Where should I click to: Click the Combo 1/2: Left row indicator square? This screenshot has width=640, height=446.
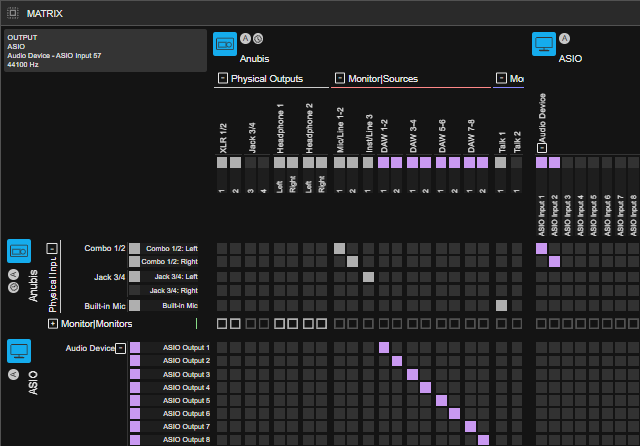(x=134, y=249)
